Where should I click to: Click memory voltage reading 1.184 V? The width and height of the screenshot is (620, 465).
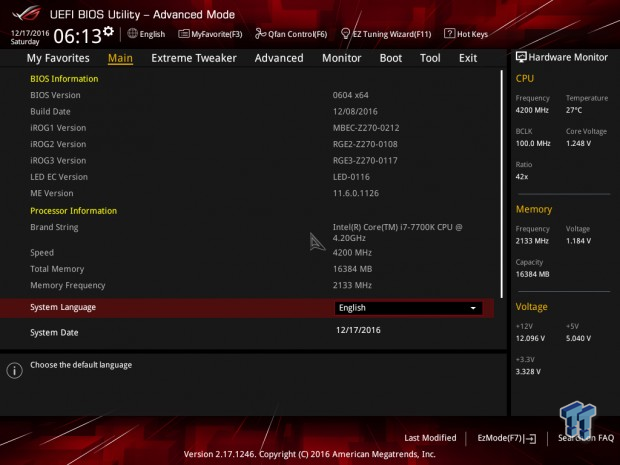coord(578,241)
